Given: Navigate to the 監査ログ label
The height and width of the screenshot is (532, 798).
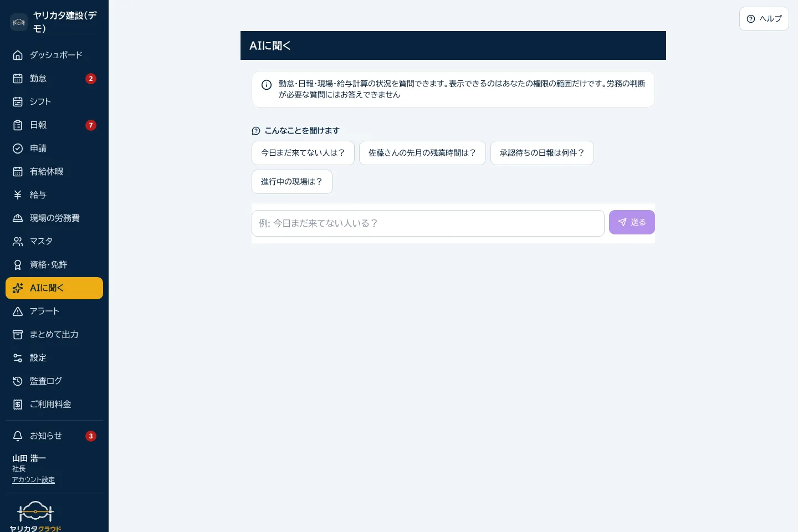Looking at the screenshot, I should 46,381.
